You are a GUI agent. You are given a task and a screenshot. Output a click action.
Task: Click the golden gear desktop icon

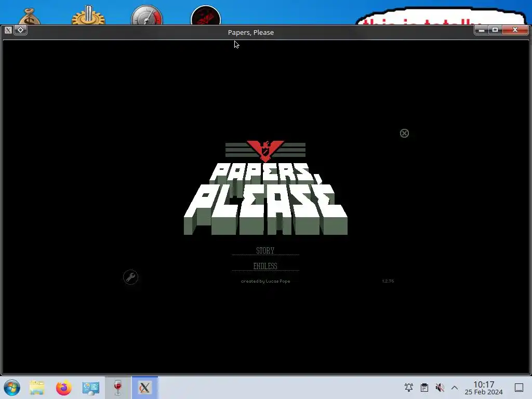pos(88,15)
